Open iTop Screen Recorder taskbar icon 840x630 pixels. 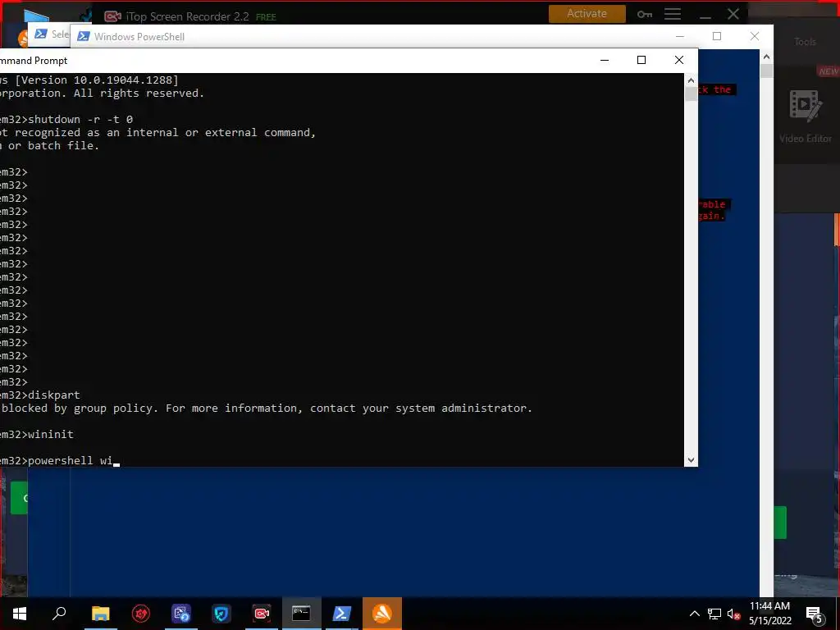pos(262,614)
